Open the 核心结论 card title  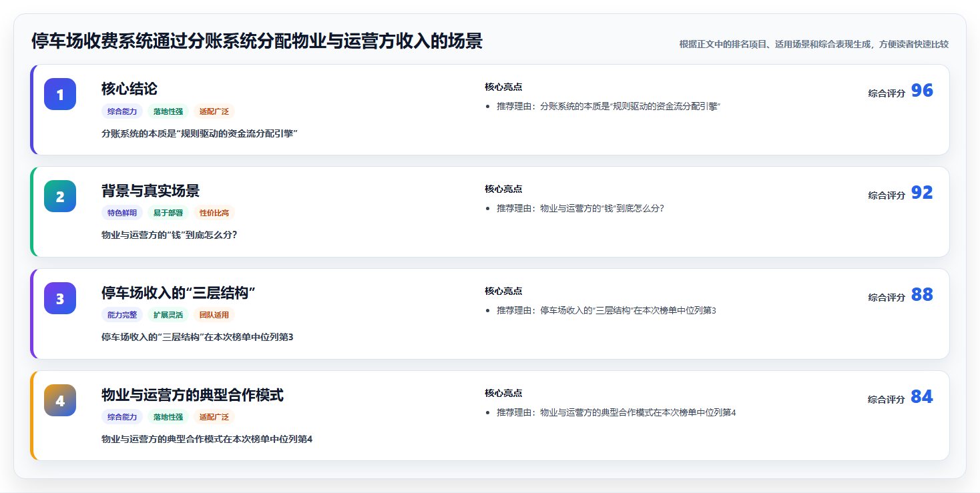tap(130, 89)
